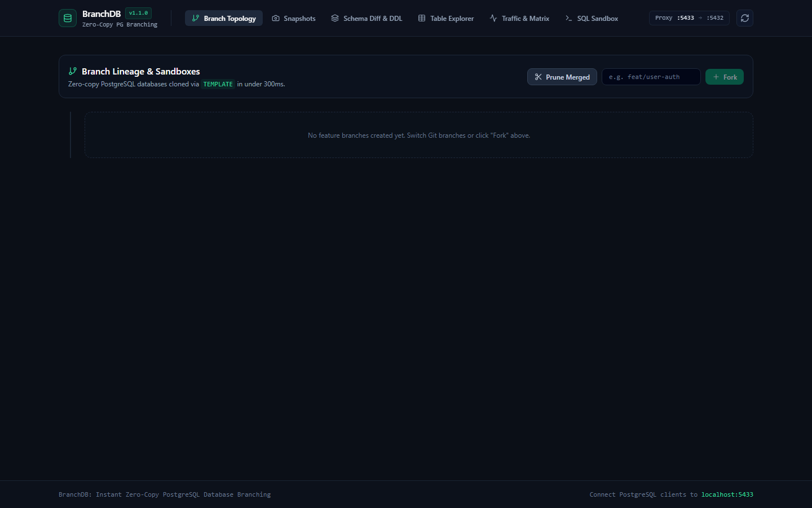Image resolution: width=812 pixels, height=508 pixels.
Task: Click the BranchDB title text
Action: [x=101, y=14]
